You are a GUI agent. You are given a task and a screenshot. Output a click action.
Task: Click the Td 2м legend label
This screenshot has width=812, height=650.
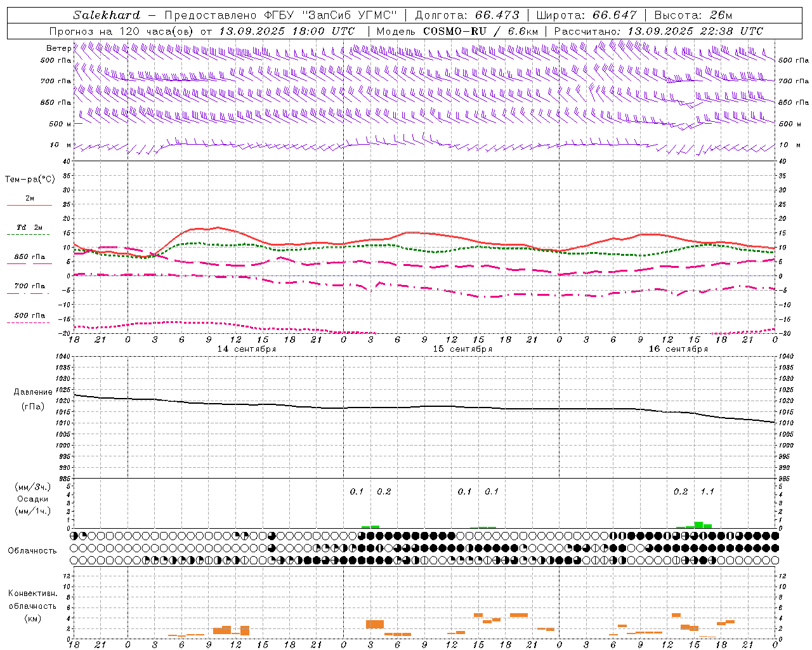pos(29,227)
